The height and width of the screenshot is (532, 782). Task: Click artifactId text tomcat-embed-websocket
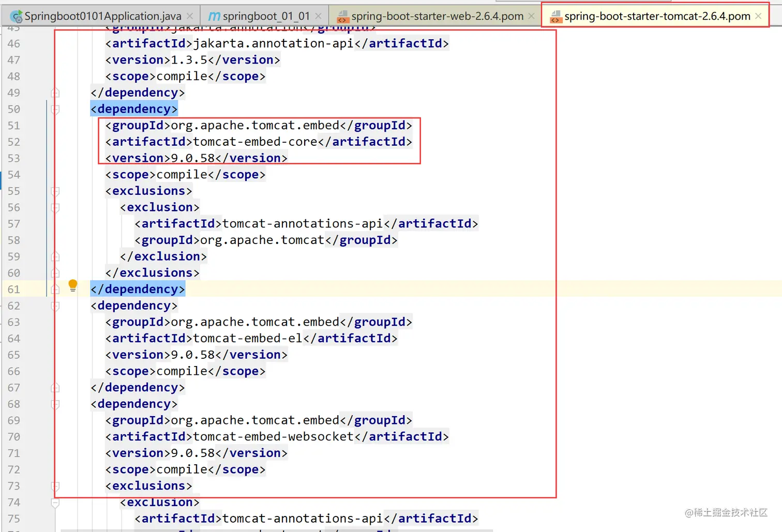pos(274,436)
